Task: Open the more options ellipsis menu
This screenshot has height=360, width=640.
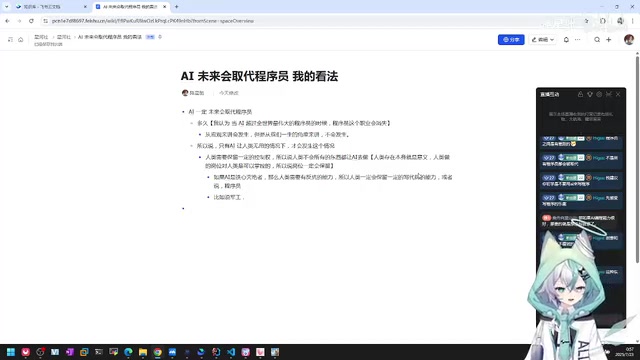Action: click(578, 40)
